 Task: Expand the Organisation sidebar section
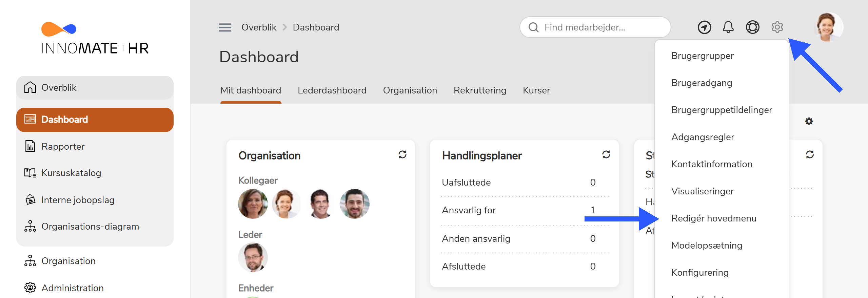coord(95,261)
